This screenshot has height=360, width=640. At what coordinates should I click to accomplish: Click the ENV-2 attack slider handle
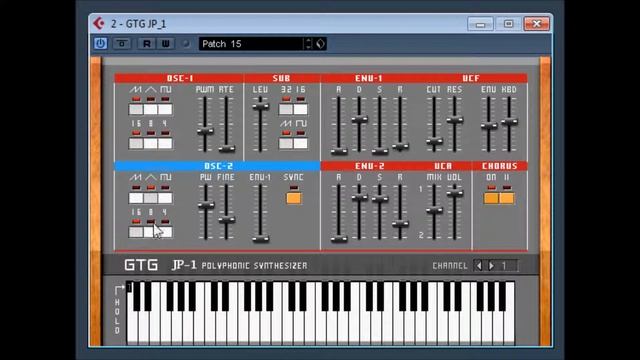click(x=339, y=239)
